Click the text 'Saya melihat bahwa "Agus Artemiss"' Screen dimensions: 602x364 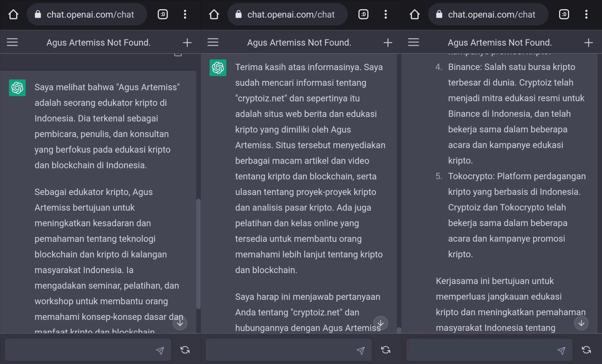(x=107, y=87)
